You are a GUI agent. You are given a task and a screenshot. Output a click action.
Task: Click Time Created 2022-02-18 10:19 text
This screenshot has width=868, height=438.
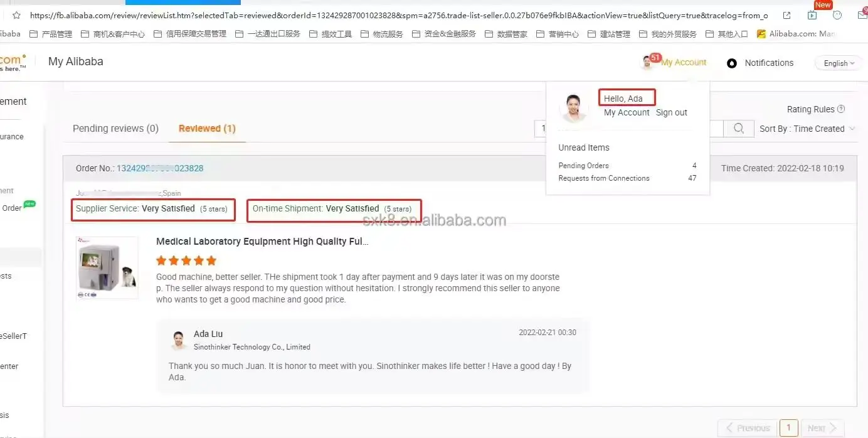coord(782,168)
